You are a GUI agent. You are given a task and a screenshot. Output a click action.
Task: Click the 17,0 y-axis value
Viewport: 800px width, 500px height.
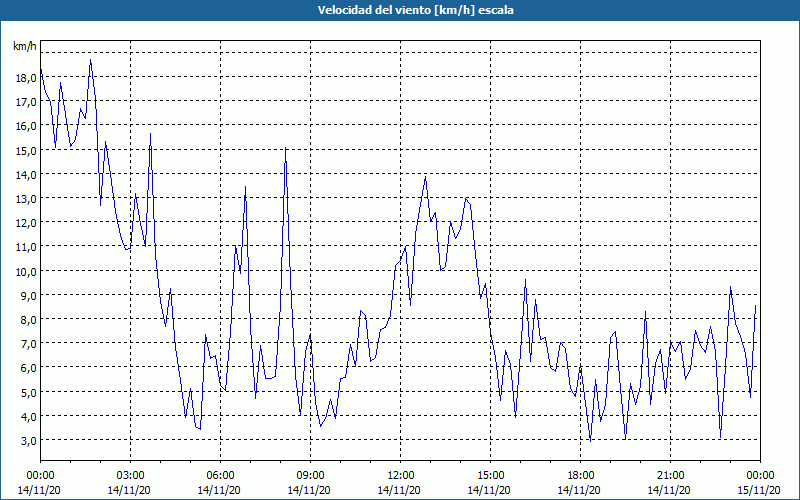(26, 102)
